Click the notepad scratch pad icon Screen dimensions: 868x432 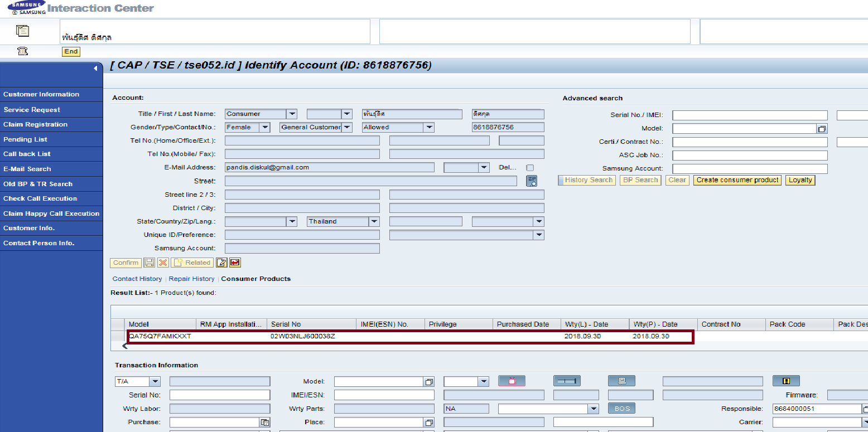point(23,31)
